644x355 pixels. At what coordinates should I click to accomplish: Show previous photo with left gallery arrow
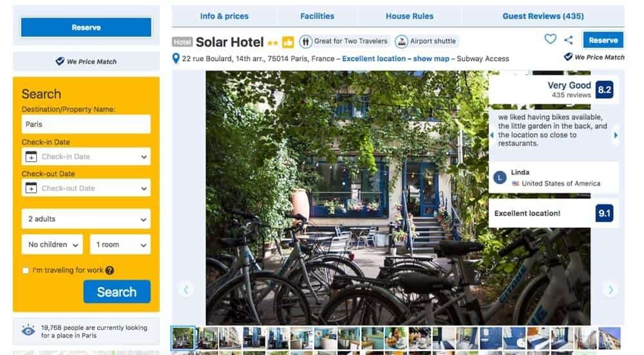point(186,290)
